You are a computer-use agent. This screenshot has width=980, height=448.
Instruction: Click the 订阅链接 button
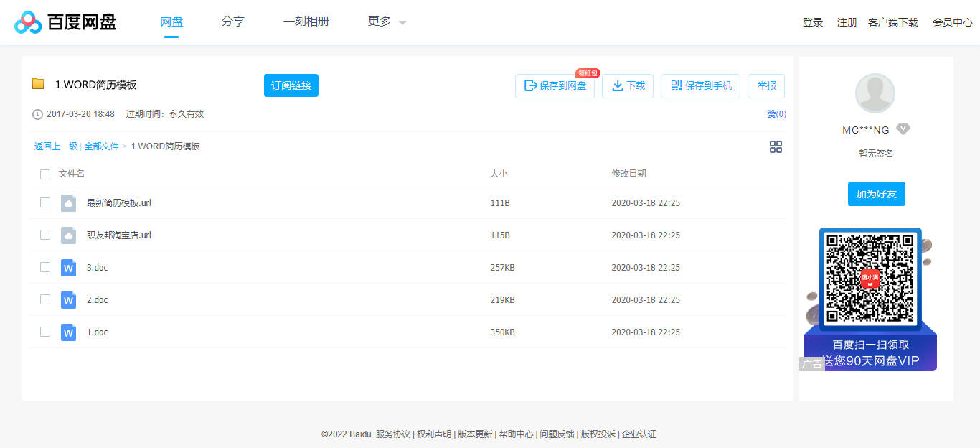[x=291, y=85]
